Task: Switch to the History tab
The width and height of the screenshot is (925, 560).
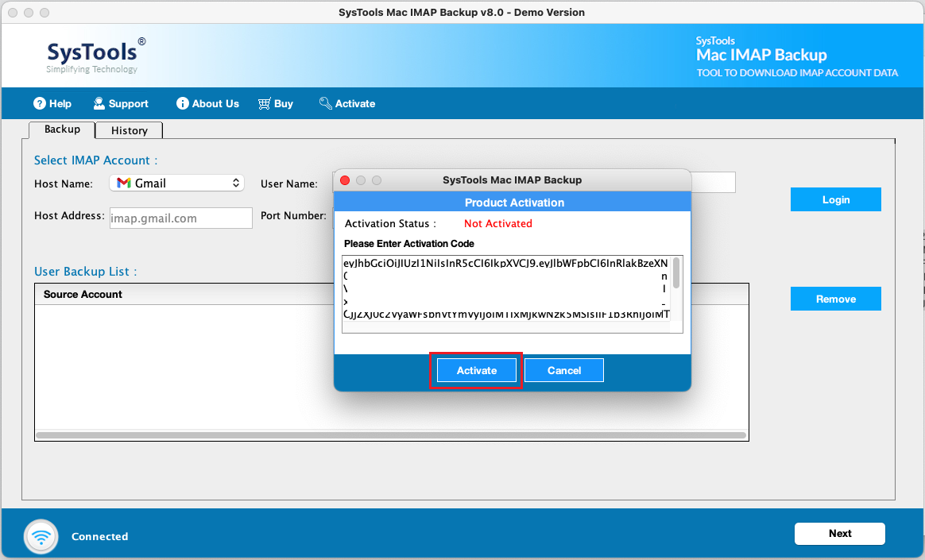Action: [x=130, y=130]
